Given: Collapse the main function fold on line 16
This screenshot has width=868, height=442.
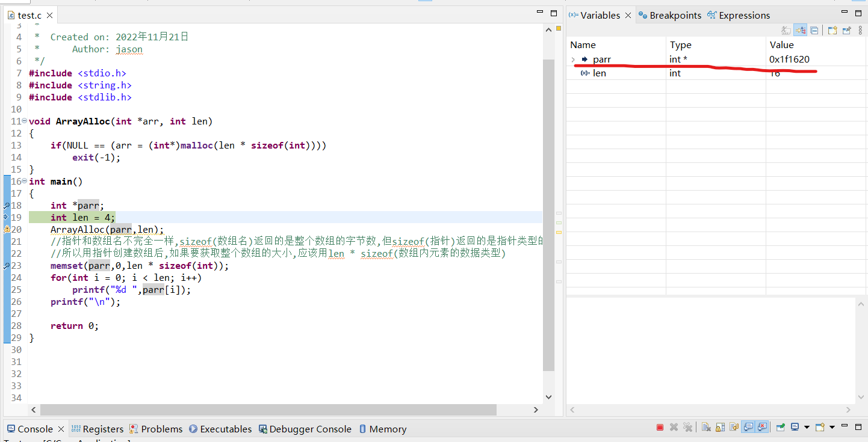Looking at the screenshot, I should click(24, 182).
